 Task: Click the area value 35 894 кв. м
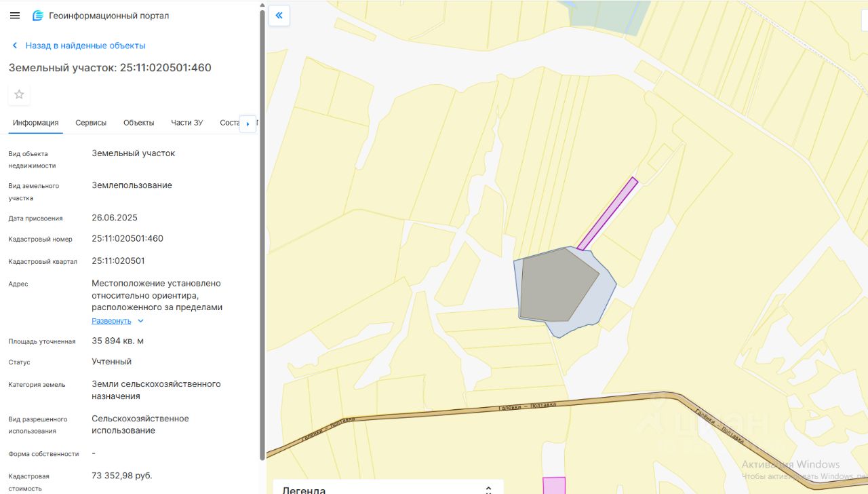(x=118, y=341)
